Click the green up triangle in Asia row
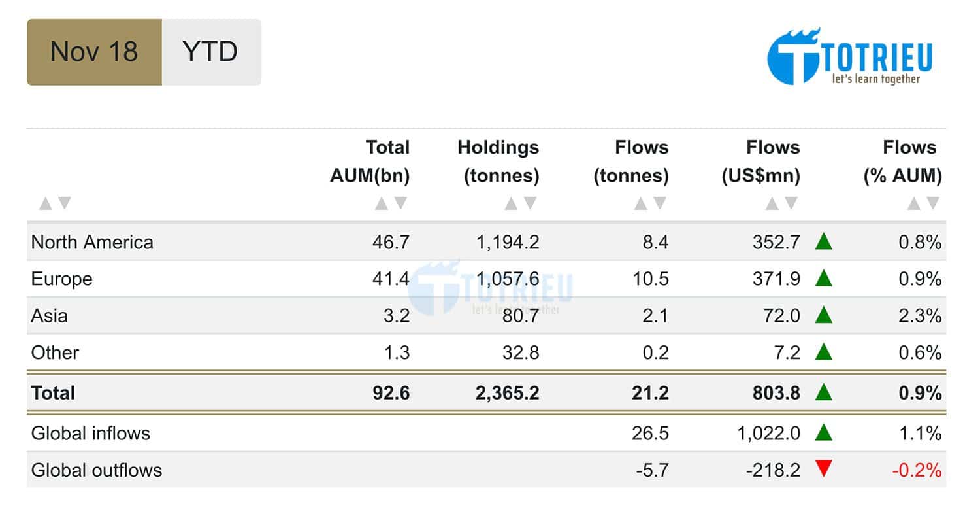980x514 pixels. pyautogui.click(x=824, y=316)
